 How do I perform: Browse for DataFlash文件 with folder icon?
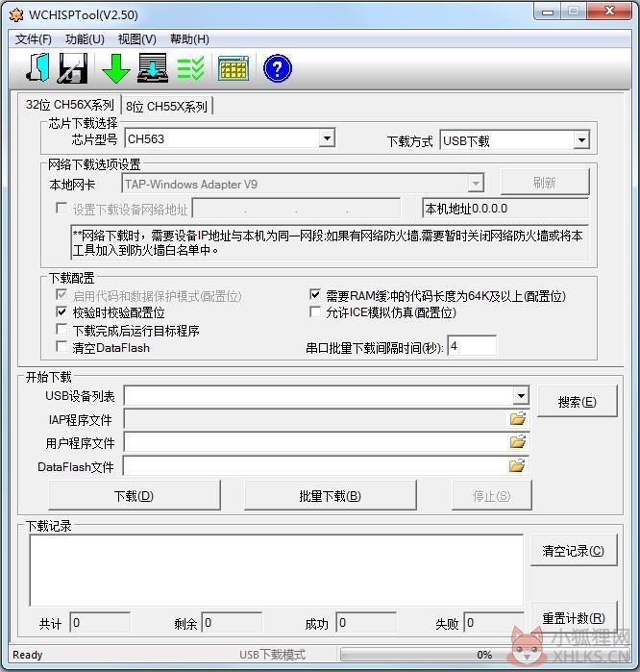[518, 465]
